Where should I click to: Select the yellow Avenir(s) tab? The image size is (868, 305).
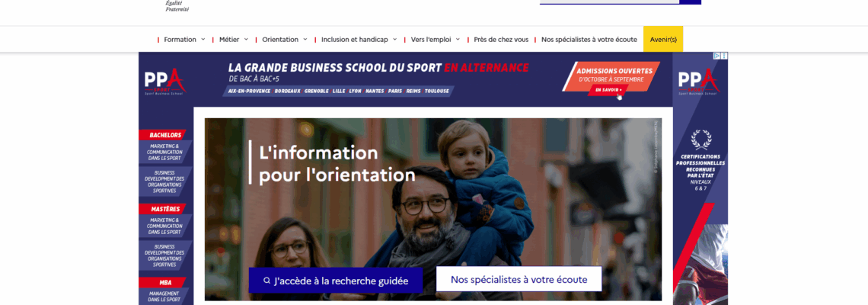point(663,40)
